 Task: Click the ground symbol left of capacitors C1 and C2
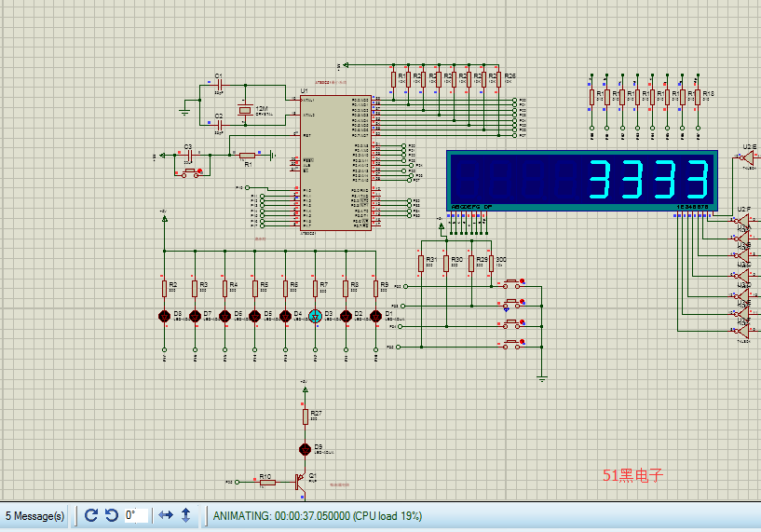click(x=184, y=111)
